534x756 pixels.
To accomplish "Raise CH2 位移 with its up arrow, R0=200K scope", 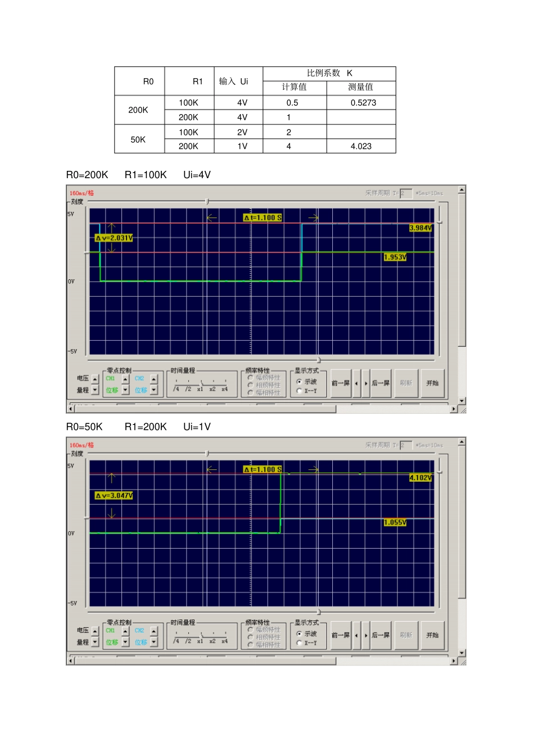I will coord(154,379).
